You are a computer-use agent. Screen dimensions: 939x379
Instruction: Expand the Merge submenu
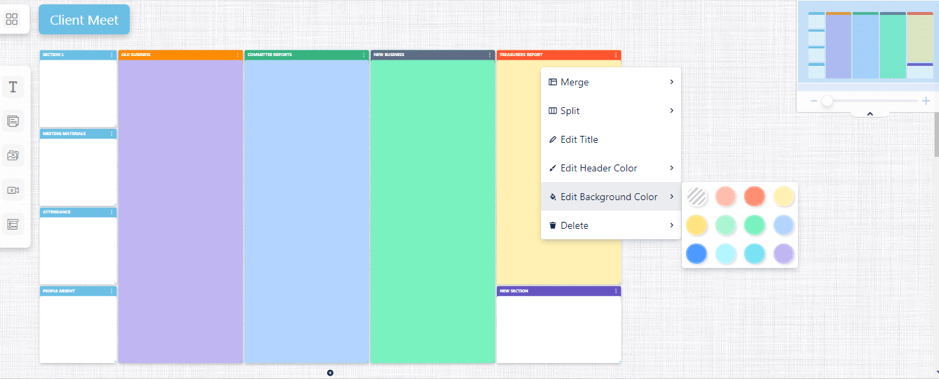point(611,82)
